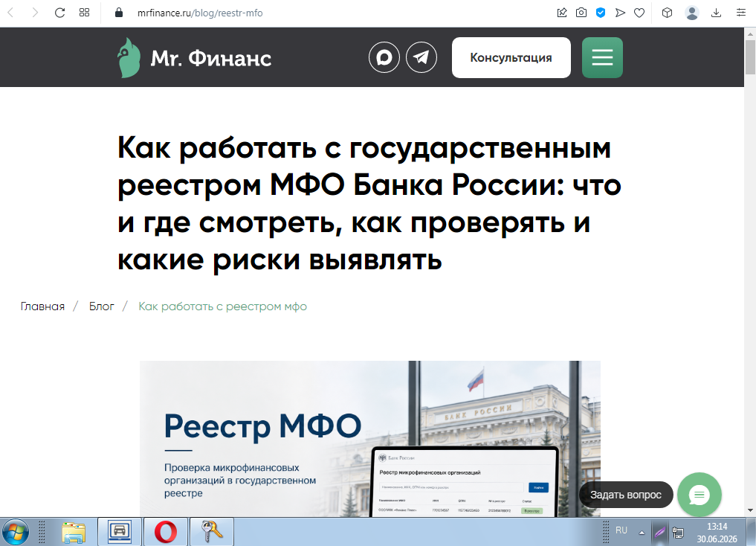The image size is (756, 546).
Task: Click the RU language indicator
Action: [621, 530]
